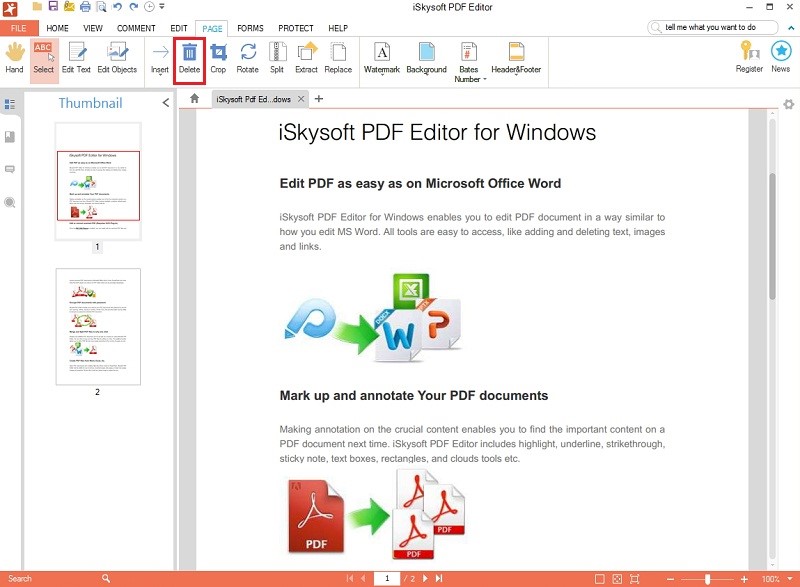Click the 'tell me what you want to do' box

pyautogui.click(x=713, y=27)
